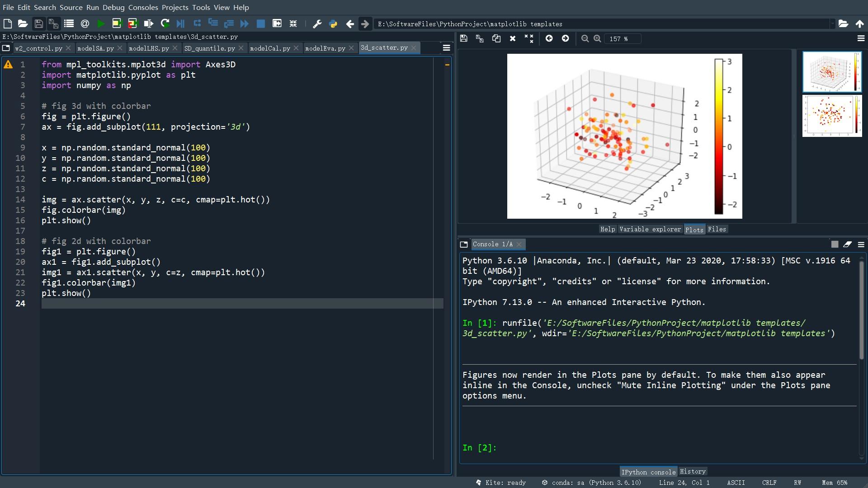This screenshot has width=868, height=488.
Task: Open the Plots pane options hamburger menu
Action: [861, 39]
